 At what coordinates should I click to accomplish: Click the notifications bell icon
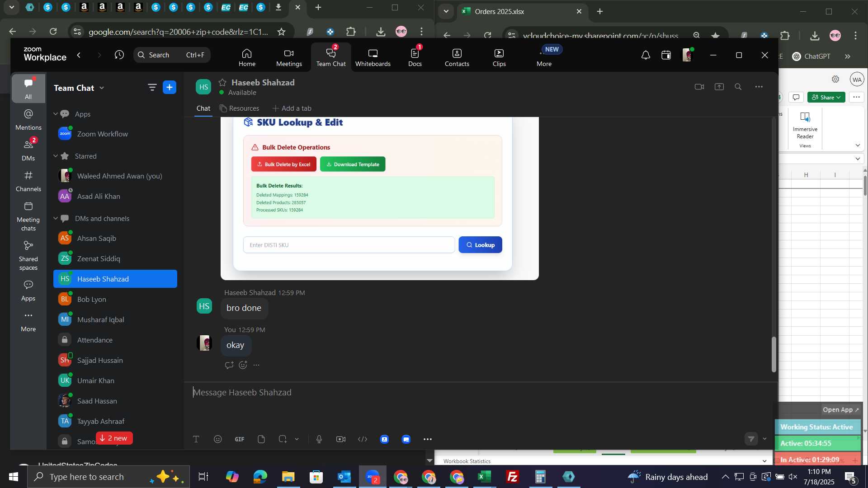coord(646,55)
